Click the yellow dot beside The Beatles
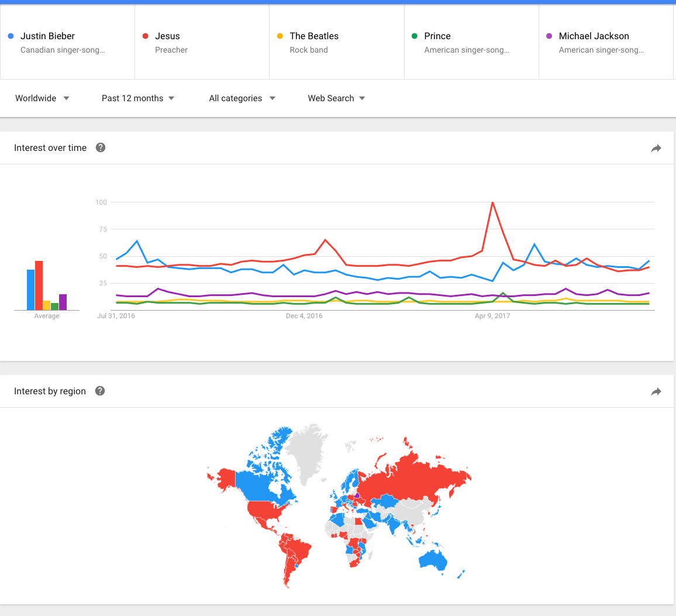 point(280,36)
